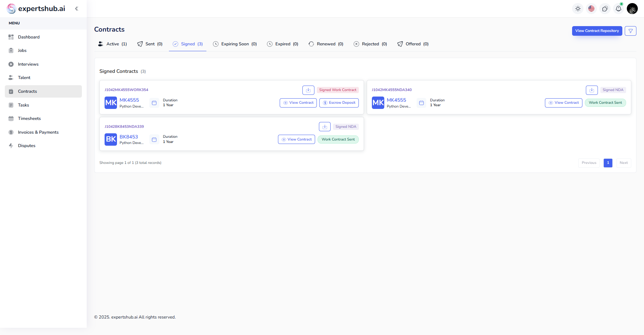Switch to the Active (1) tab
The width and height of the screenshot is (644, 335).
[112, 44]
